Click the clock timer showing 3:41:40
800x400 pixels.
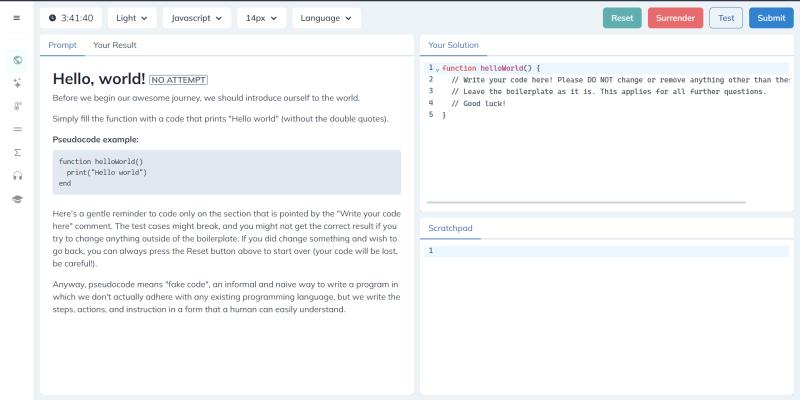[69, 18]
